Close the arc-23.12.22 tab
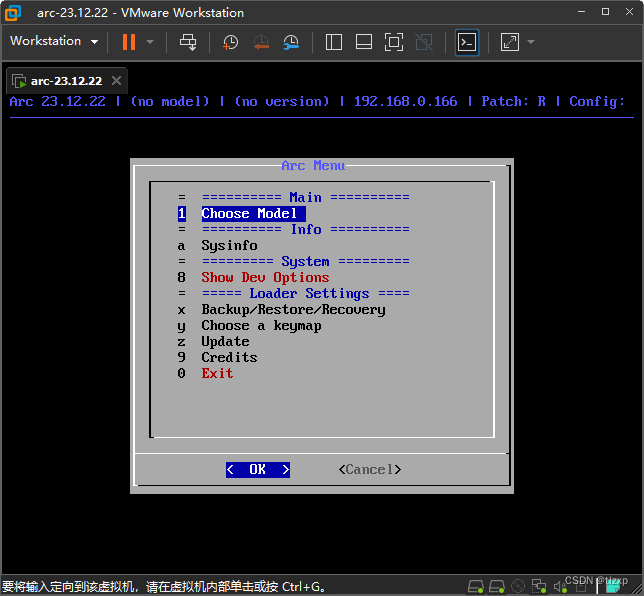Image resolution: width=644 pixels, height=596 pixels. pyautogui.click(x=117, y=81)
